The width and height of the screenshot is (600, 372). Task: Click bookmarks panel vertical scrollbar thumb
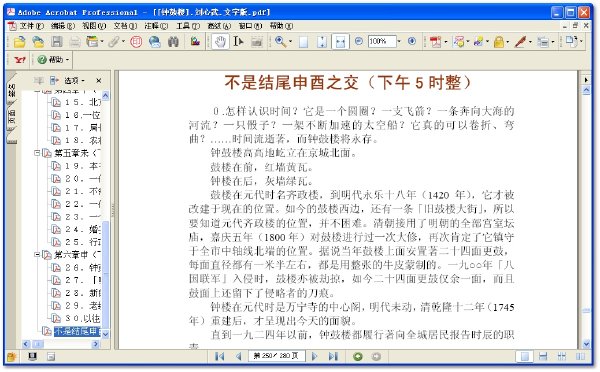(106, 275)
